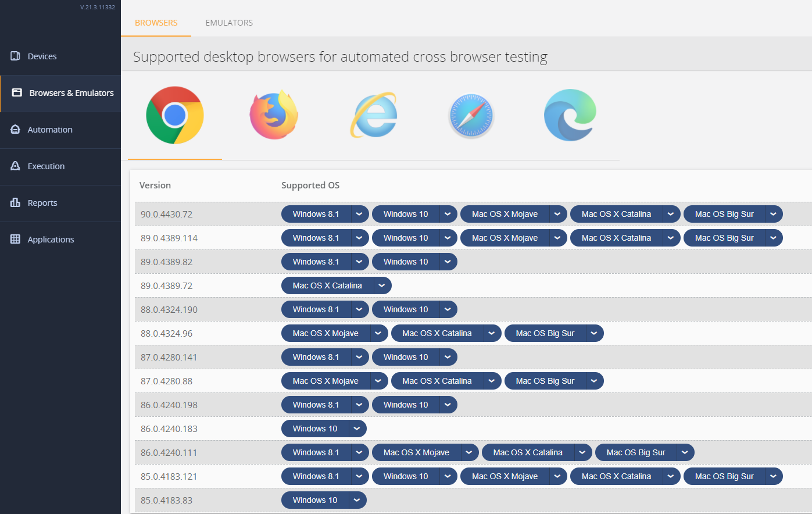Click the Browsers & Emulators sidebar icon
The width and height of the screenshot is (812, 514).
tap(17, 92)
